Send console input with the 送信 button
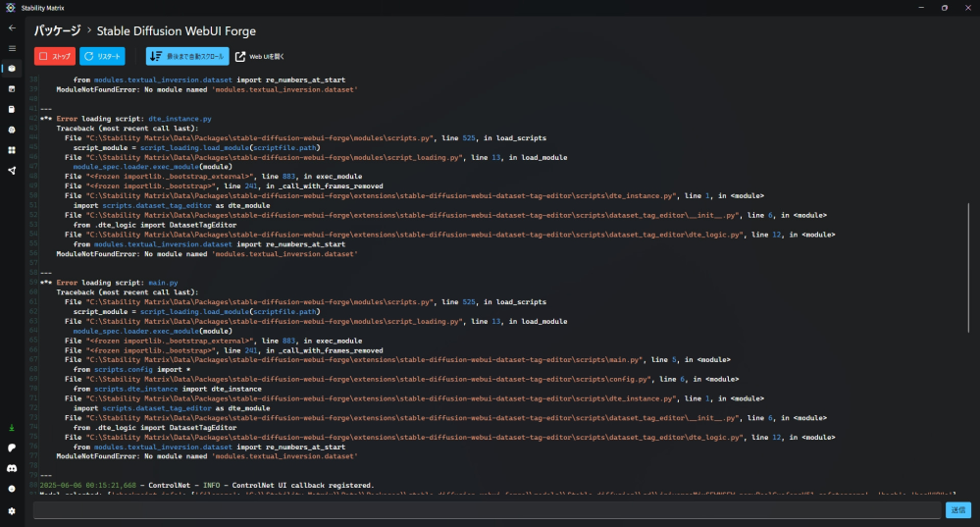 [x=958, y=510]
